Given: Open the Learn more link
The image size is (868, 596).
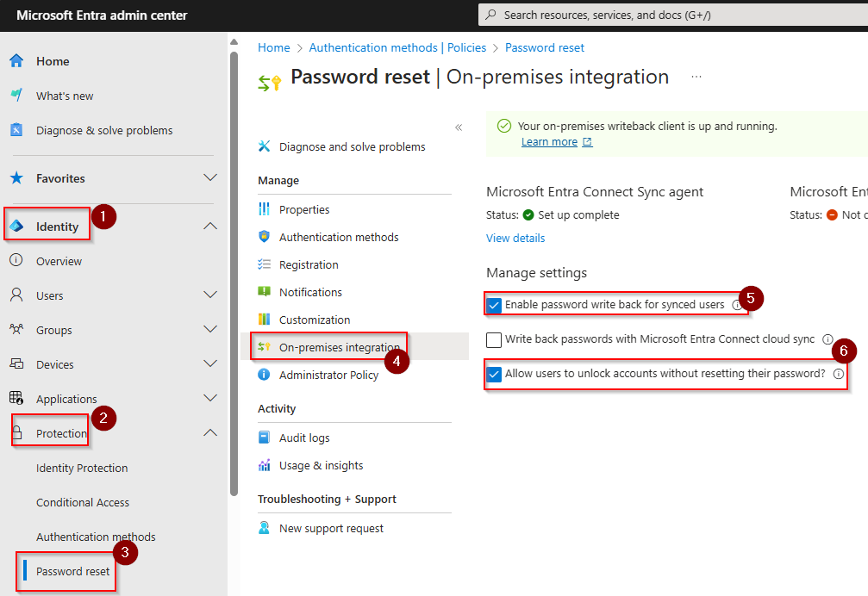Looking at the screenshot, I should coord(549,142).
